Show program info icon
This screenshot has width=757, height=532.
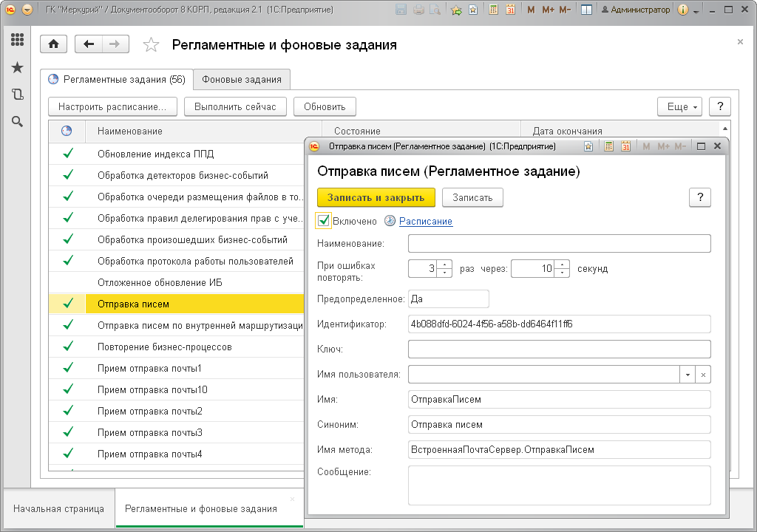[x=682, y=10]
